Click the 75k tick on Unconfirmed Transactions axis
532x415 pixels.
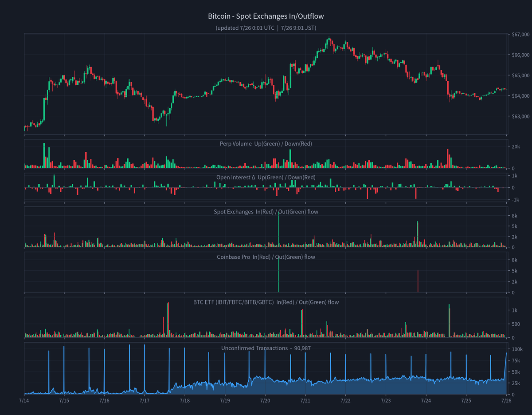[x=516, y=361]
